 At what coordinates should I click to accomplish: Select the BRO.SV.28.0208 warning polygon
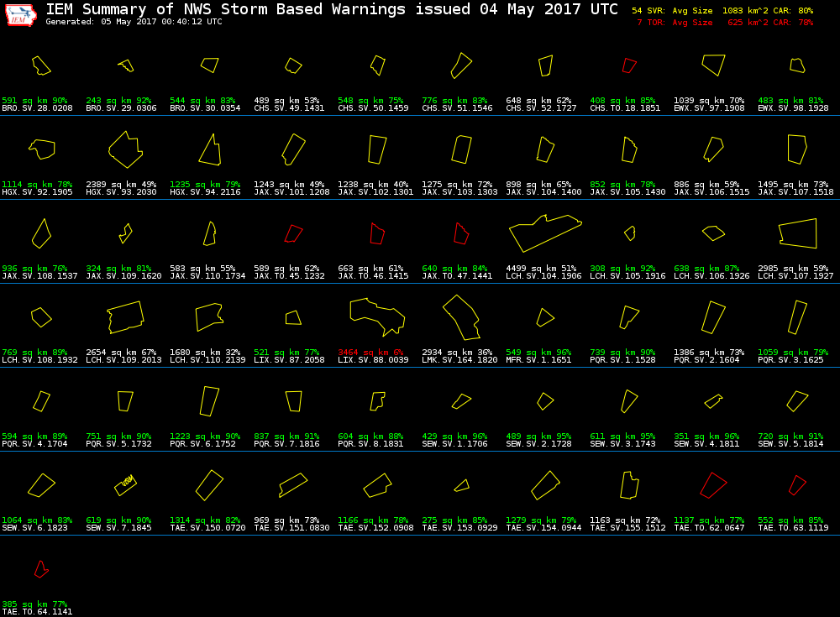(x=41, y=65)
